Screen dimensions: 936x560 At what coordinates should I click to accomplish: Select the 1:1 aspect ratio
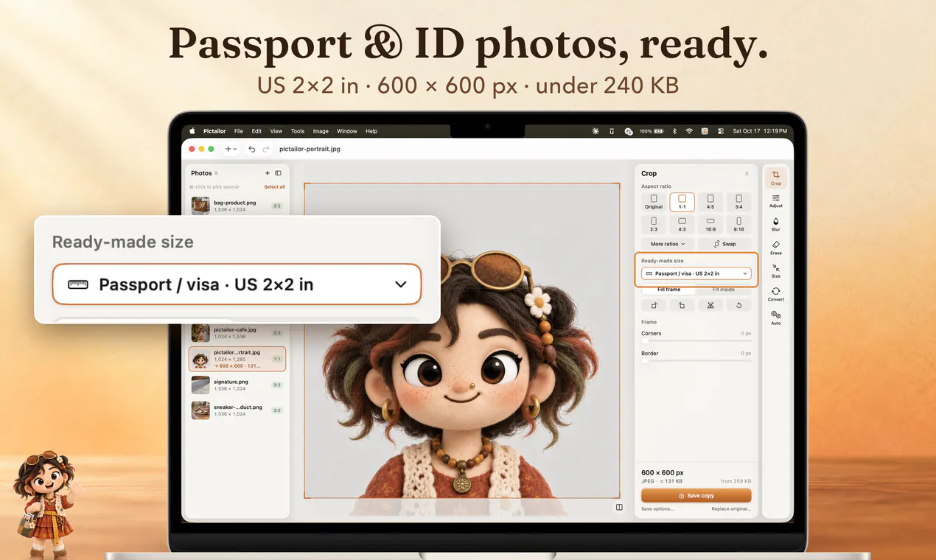682,202
